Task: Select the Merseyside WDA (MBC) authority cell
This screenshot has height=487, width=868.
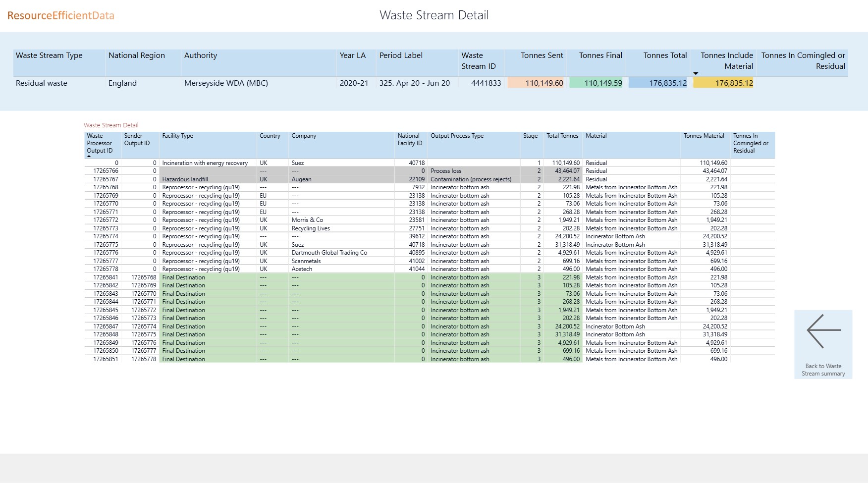Action: tap(226, 83)
